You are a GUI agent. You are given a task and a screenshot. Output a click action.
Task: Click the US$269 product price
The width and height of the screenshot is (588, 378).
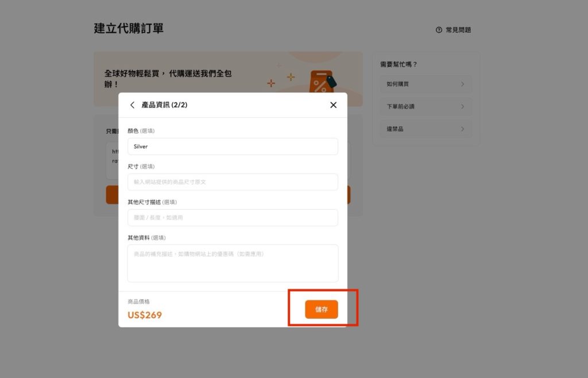(x=145, y=315)
